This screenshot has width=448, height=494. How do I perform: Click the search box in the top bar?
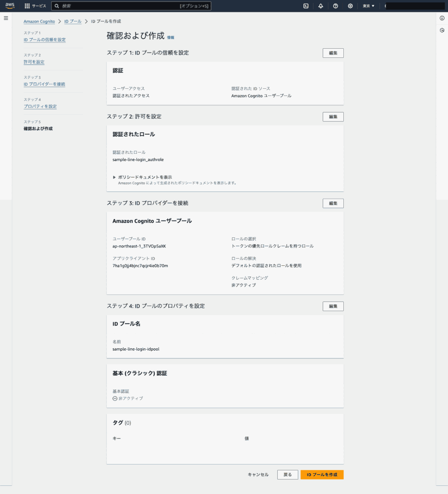click(x=125, y=6)
